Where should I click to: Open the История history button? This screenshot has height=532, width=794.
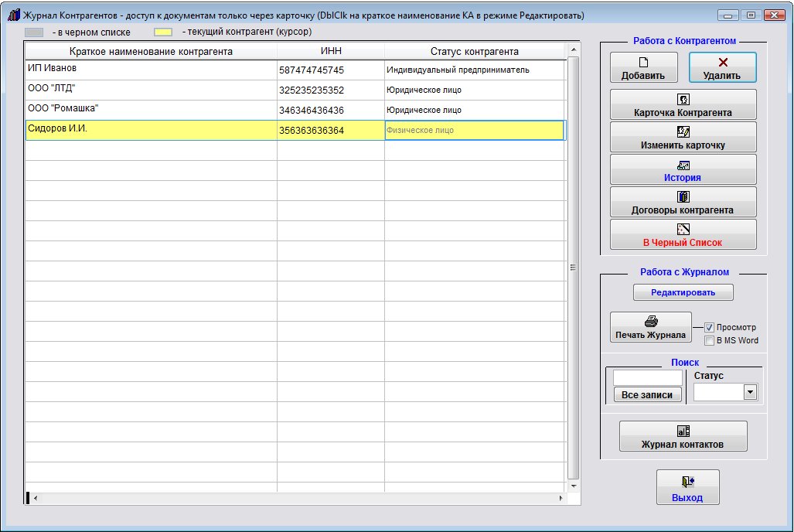click(683, 170)
